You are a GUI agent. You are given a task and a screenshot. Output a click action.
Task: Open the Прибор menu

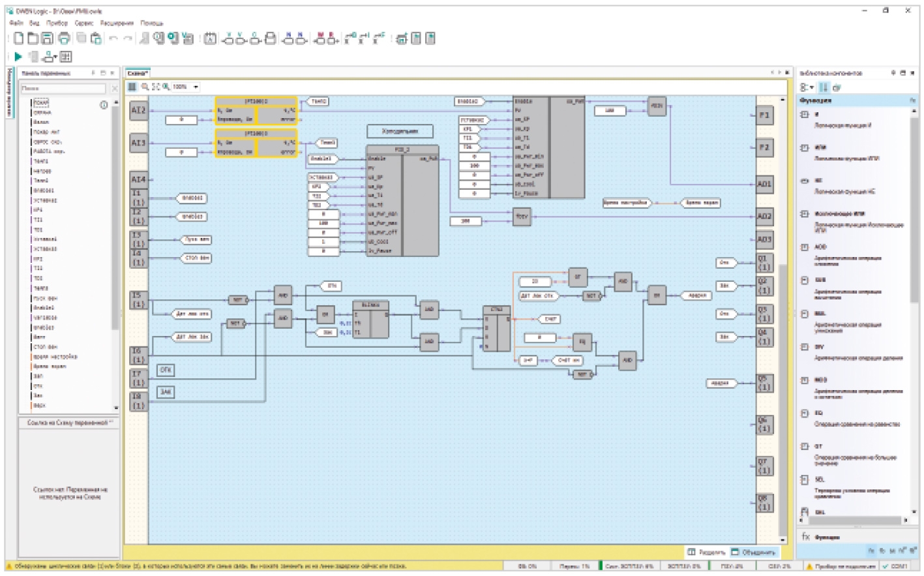pos(57,23)
